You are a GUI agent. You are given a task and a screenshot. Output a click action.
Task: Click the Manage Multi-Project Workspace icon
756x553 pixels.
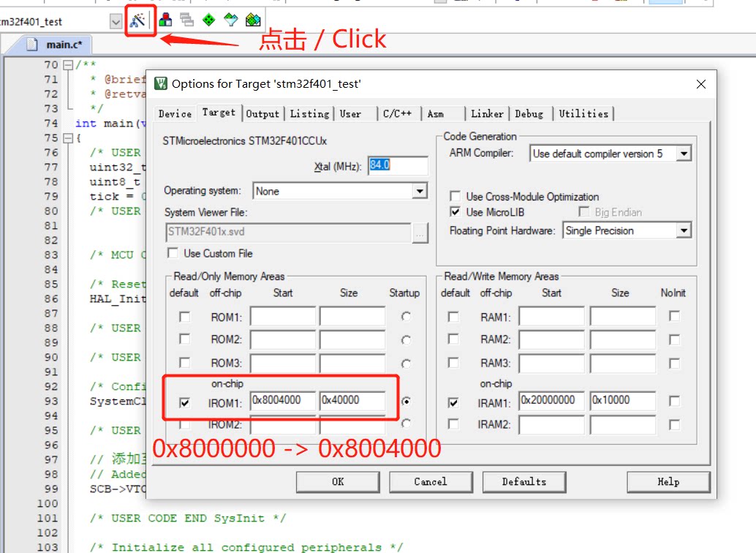pos(187,20)
